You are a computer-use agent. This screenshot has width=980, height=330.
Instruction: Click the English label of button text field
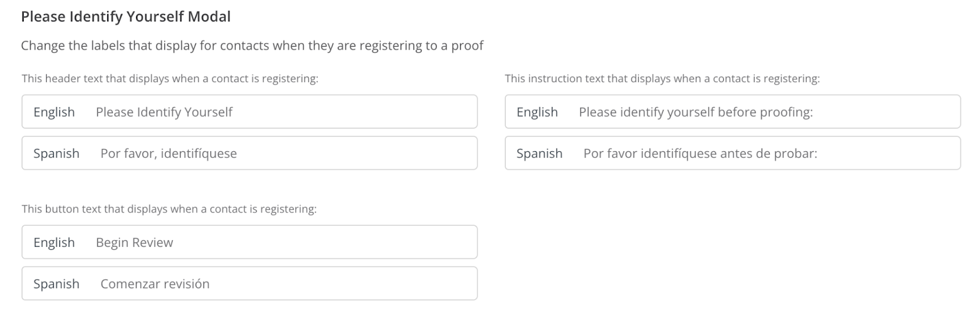(54, 242)
